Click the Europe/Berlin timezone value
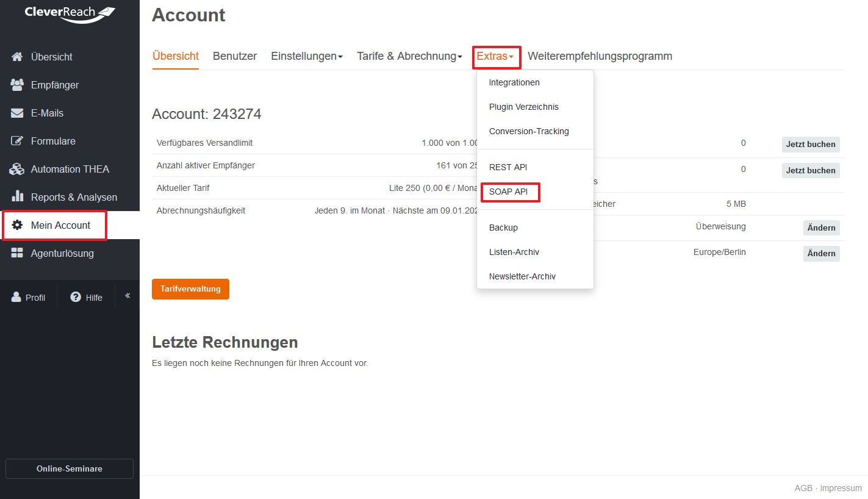 coord(720,252)
